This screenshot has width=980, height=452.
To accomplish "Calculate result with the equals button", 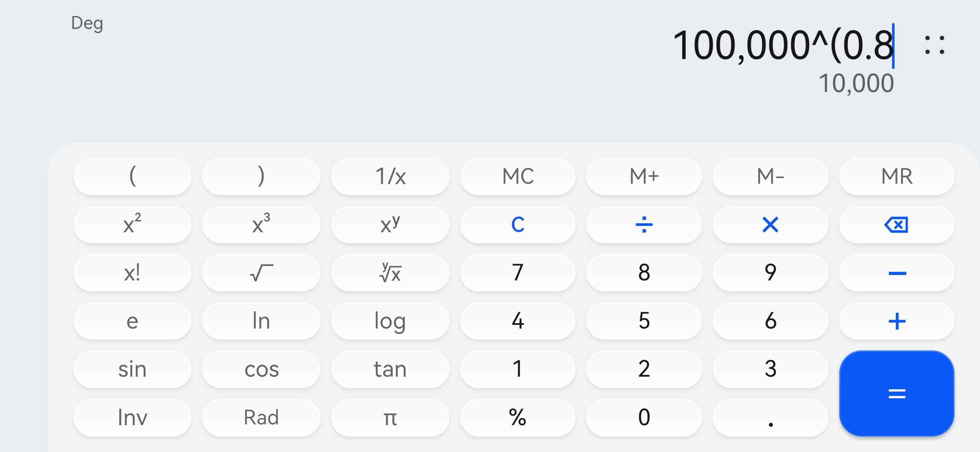I will pos(896,393).
